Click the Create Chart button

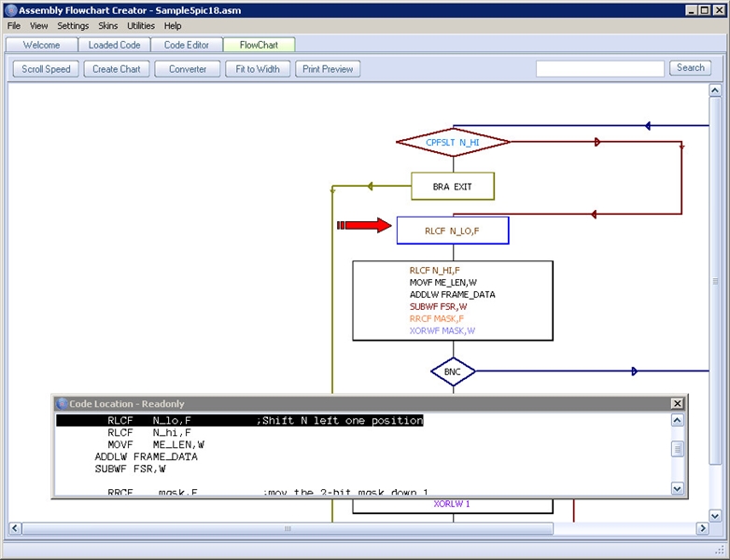117,69
